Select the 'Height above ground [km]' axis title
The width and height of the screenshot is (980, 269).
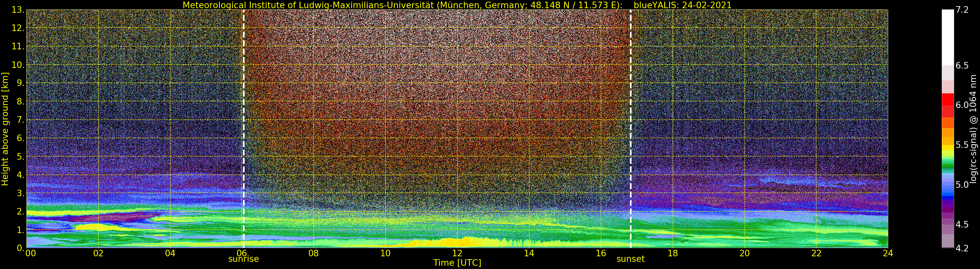tap(5, 129)
